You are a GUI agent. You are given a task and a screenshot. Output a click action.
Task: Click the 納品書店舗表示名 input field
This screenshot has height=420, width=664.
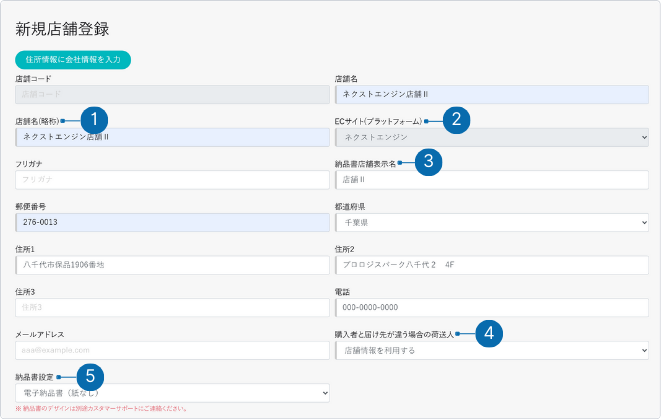coord(492,180)
